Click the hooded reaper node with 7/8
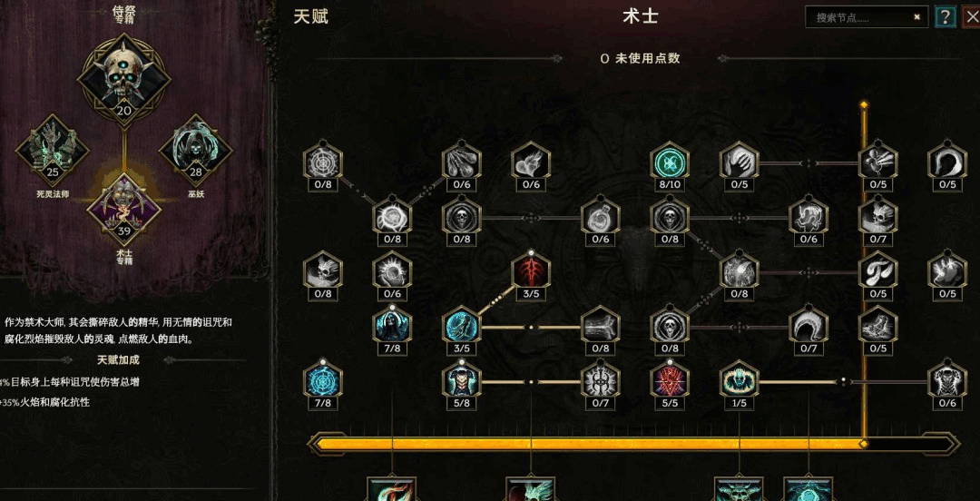 click(392, 326)
